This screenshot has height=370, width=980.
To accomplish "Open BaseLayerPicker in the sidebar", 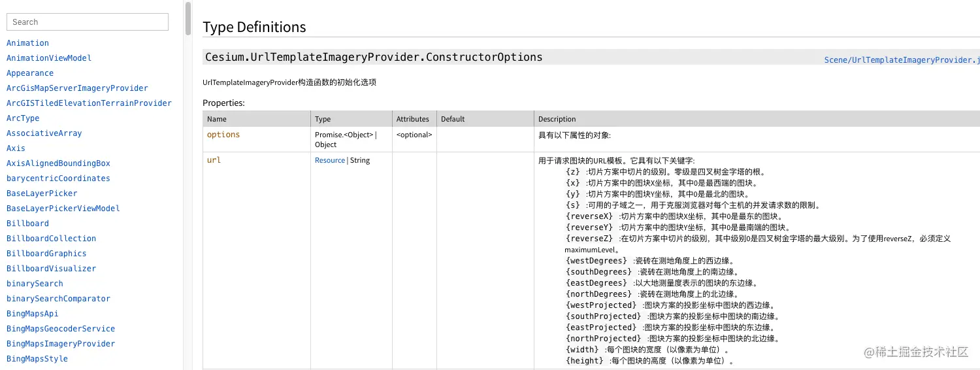I will click(42, 193).
